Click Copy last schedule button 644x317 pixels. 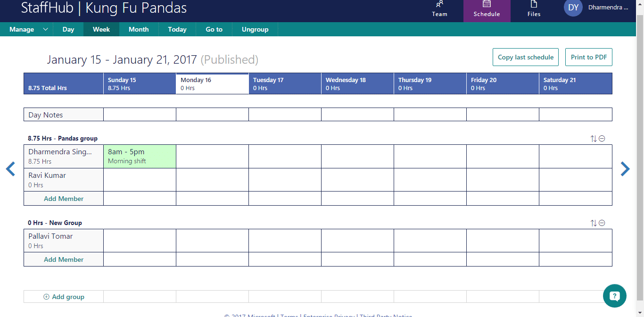pos(526,57)
